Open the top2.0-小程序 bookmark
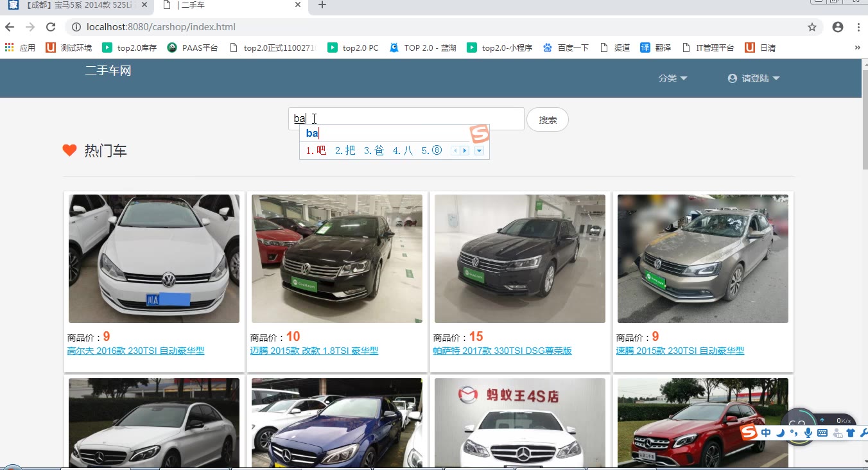This screenshot has width=868, height=470. (x=499, y=48)
